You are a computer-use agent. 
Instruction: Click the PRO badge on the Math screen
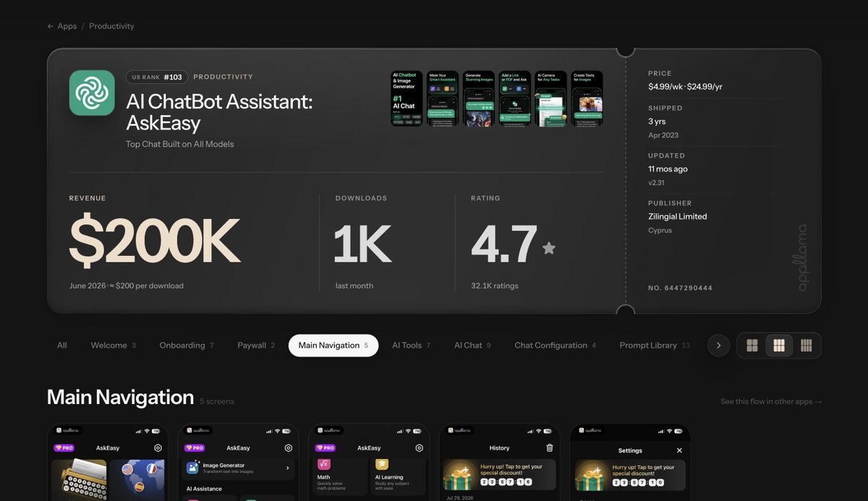click(326, 448)
